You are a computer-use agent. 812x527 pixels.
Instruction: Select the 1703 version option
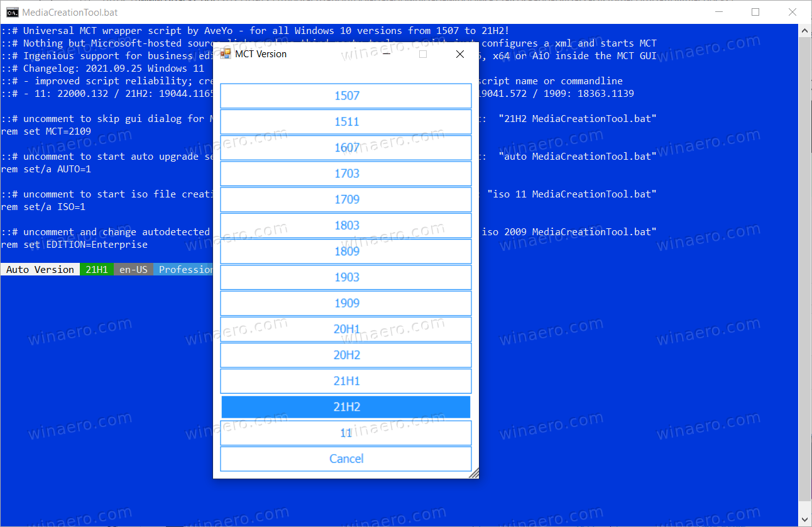[346, 174]
